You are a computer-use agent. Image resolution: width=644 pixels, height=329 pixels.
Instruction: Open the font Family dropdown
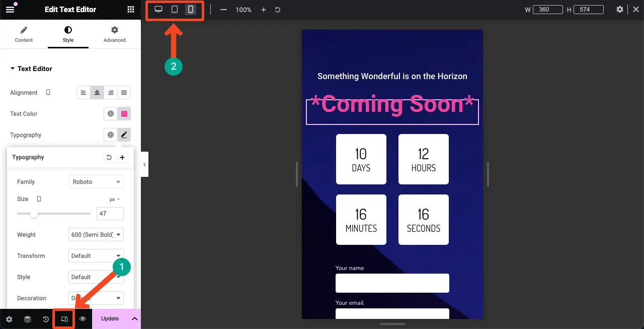click(x=96, y=182)
